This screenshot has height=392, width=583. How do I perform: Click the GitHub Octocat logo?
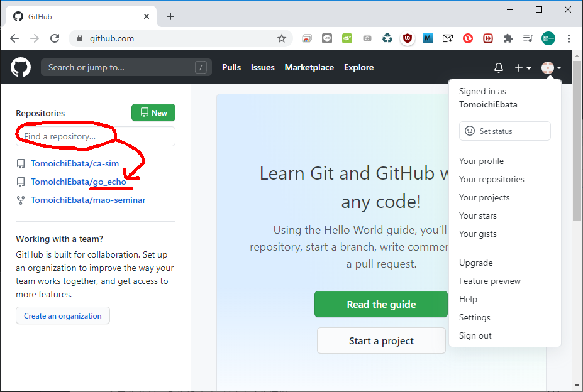click(21, 67)
